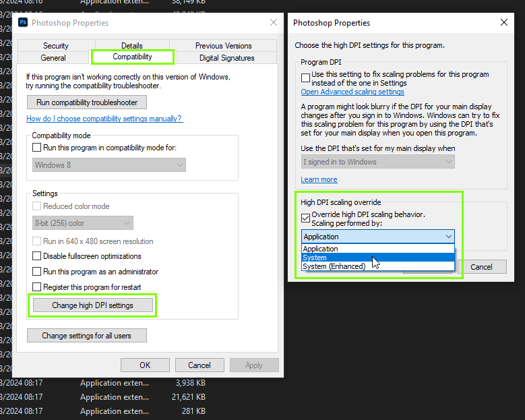525x420 pixels.
Task: Cancel the left Photoshop Properties dialog
Action: [x=199, y=365]
